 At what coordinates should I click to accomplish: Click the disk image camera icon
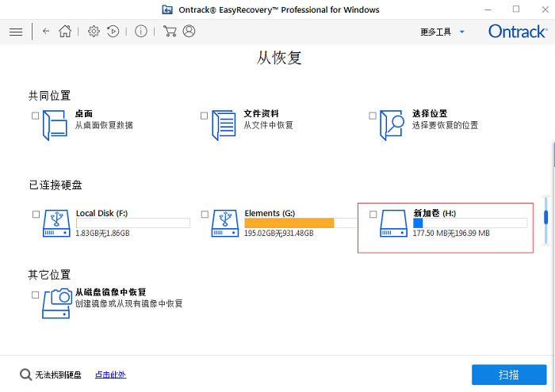(56, 303)
